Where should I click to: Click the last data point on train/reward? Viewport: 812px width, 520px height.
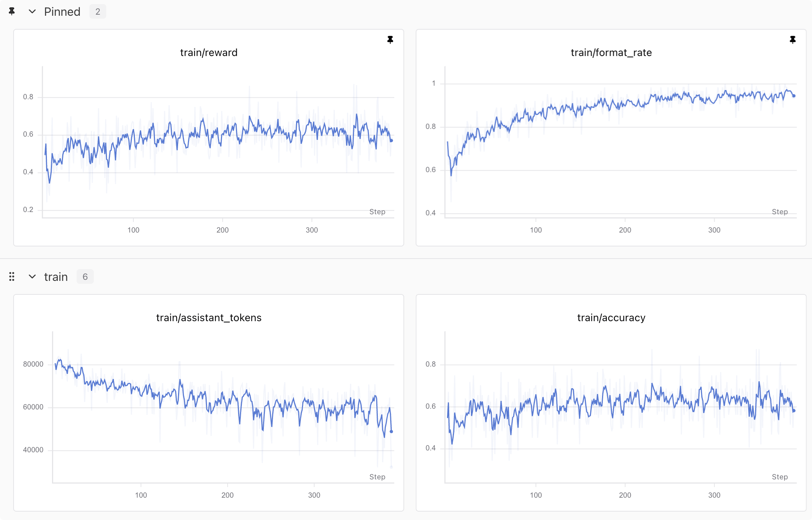coord(391,141)
